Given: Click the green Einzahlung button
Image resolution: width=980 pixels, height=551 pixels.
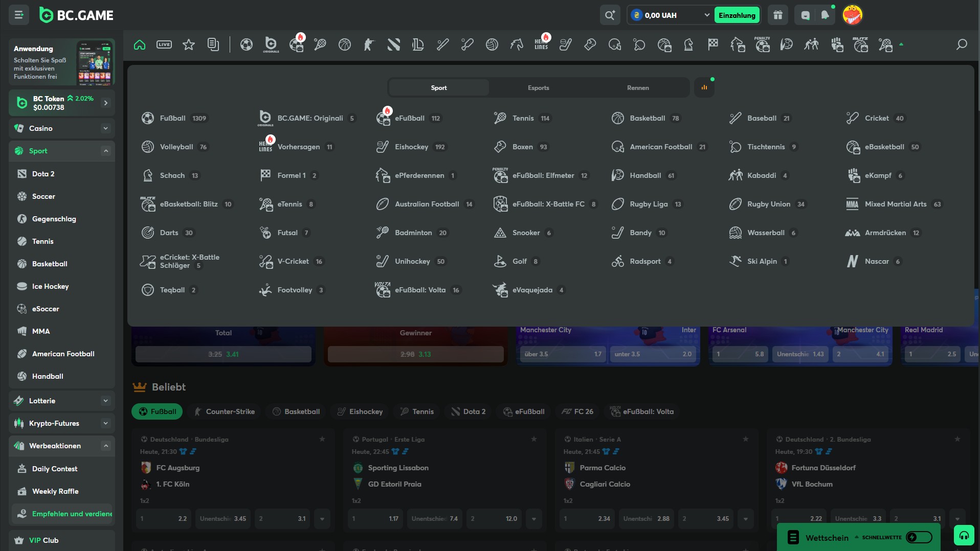Looking at the screenshot, I should pyautogui.click(x=737, y=15).
